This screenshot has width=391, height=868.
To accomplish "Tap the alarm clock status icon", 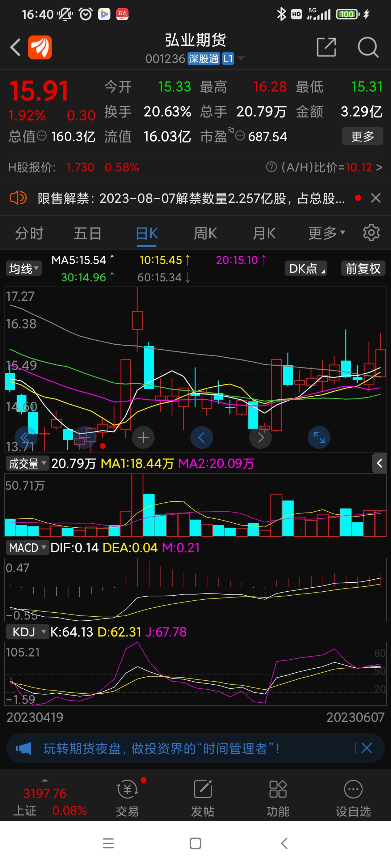I will (86, 14).
